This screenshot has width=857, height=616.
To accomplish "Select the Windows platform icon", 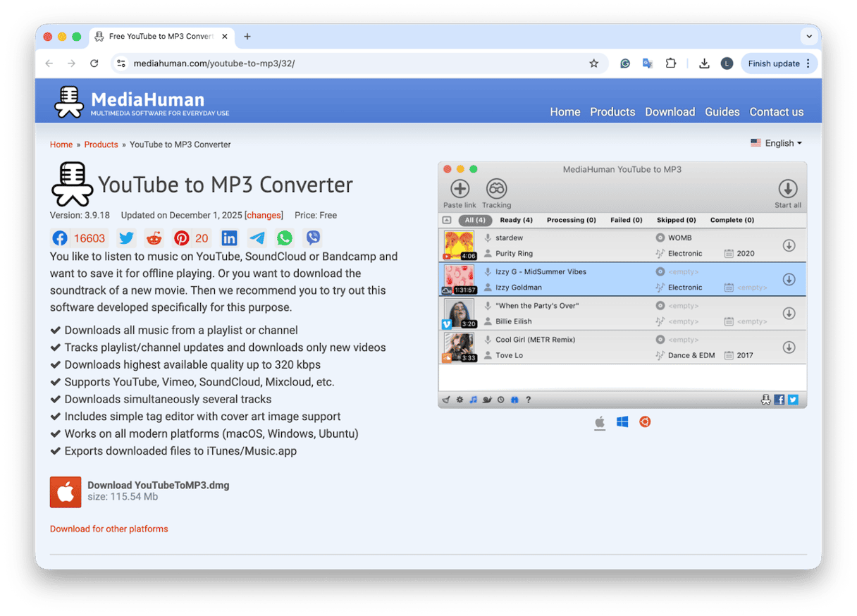I will coord(622,422).
